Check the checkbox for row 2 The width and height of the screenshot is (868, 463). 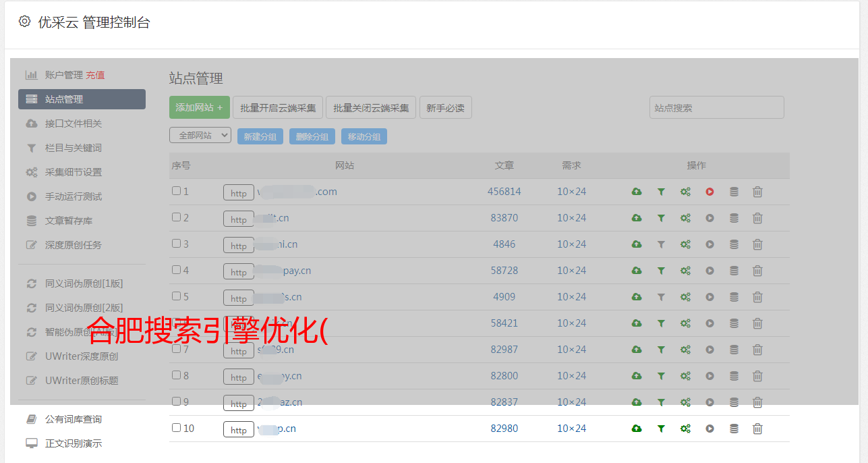pos(176,217)
